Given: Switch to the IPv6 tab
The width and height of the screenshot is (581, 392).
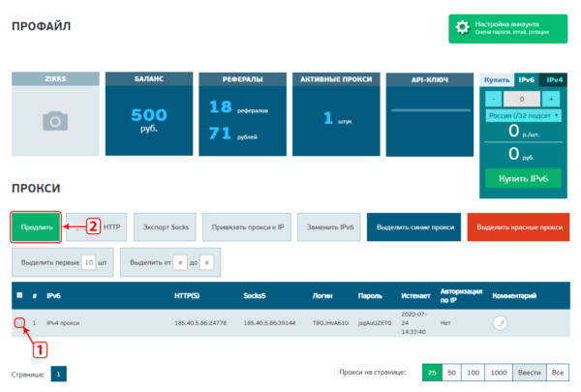Looking at the screenshot, I should tap(526, 80).
